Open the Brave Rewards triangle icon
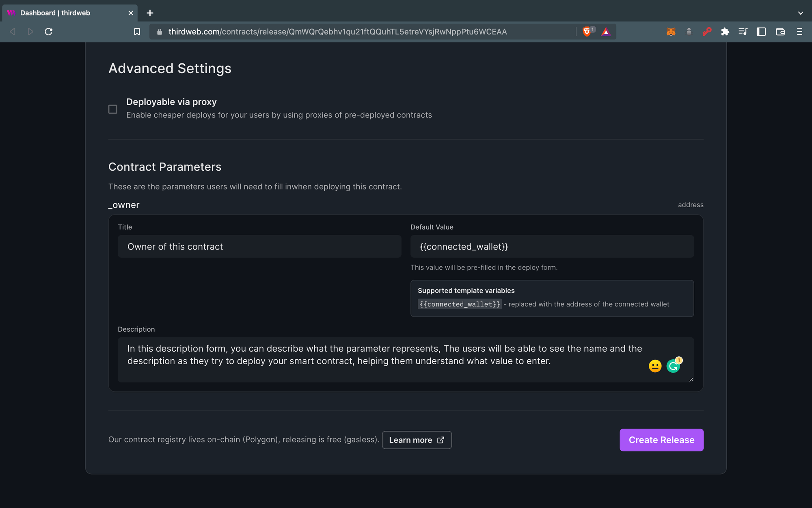This screenshot has height=508, width=812. pyautogui.click(x=606, y=32)
